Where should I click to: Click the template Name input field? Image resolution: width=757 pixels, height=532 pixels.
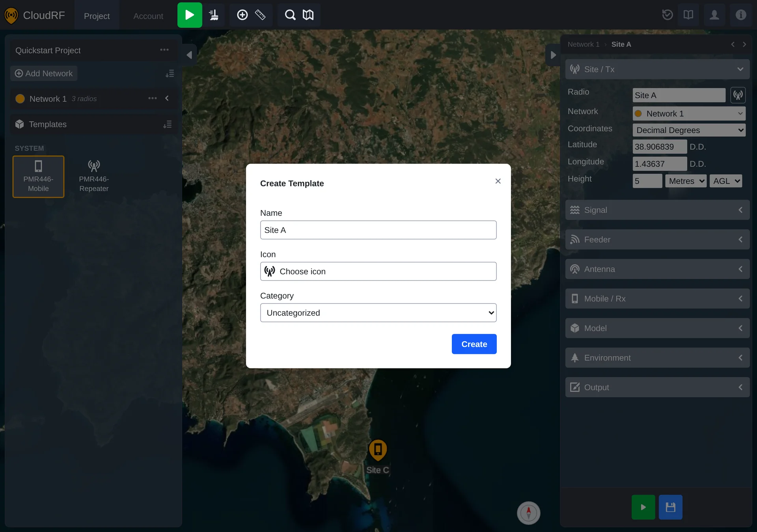coord(378,230)
